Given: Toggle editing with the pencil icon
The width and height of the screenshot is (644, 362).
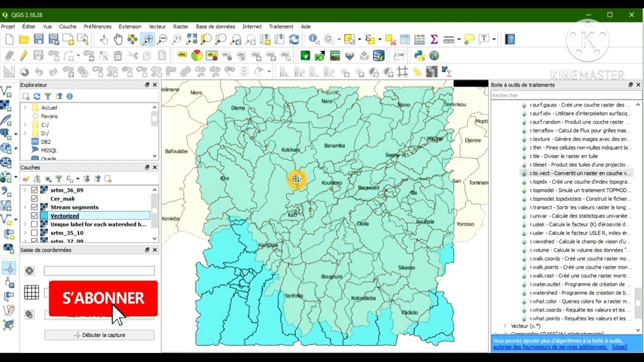Looking at the screenshot, I should (24, 56).
